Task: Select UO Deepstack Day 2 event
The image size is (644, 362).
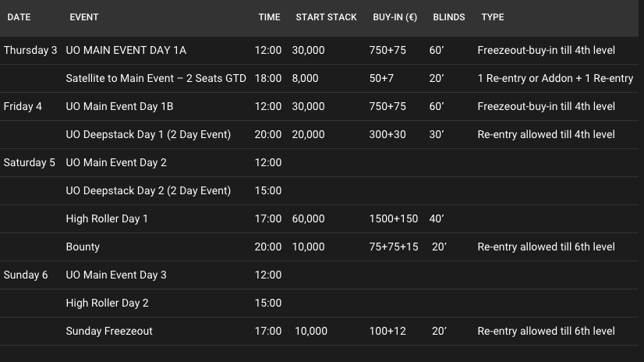Action: click(x=148, y=190)
